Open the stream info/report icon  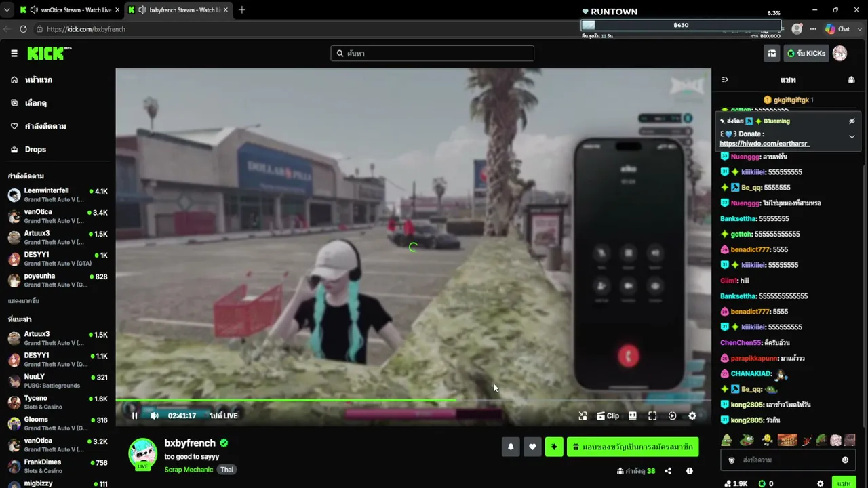click(x=690, y=471)
